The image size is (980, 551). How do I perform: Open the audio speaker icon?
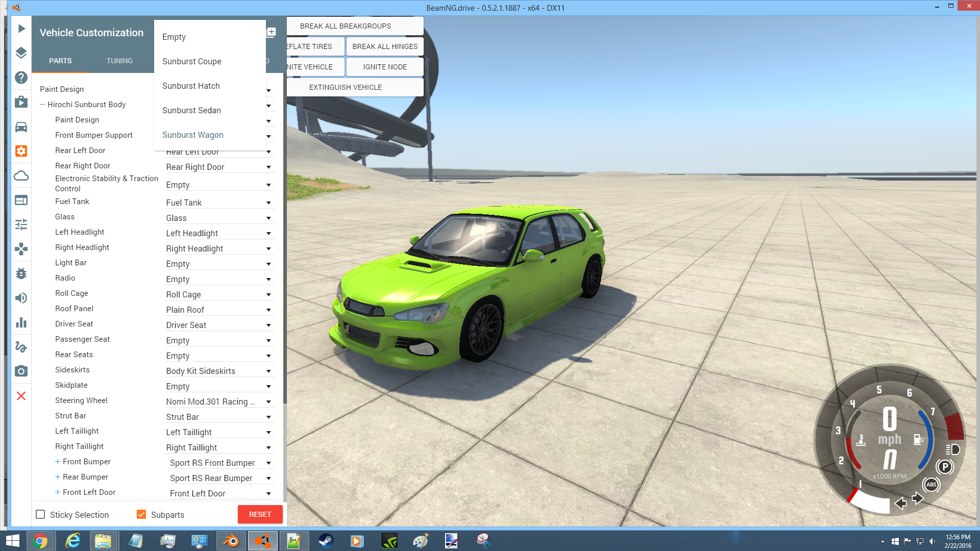pyautogui.click(x=21, y=298)
